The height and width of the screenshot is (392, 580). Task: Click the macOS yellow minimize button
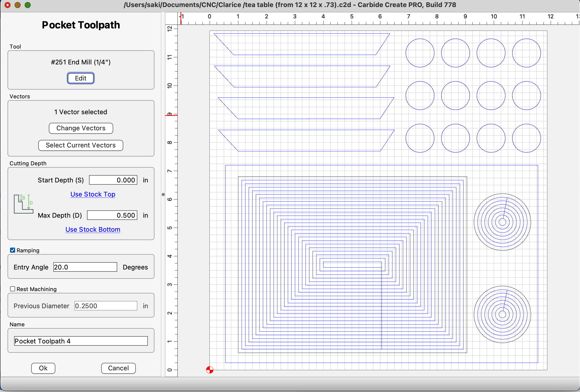click(18, 5)
